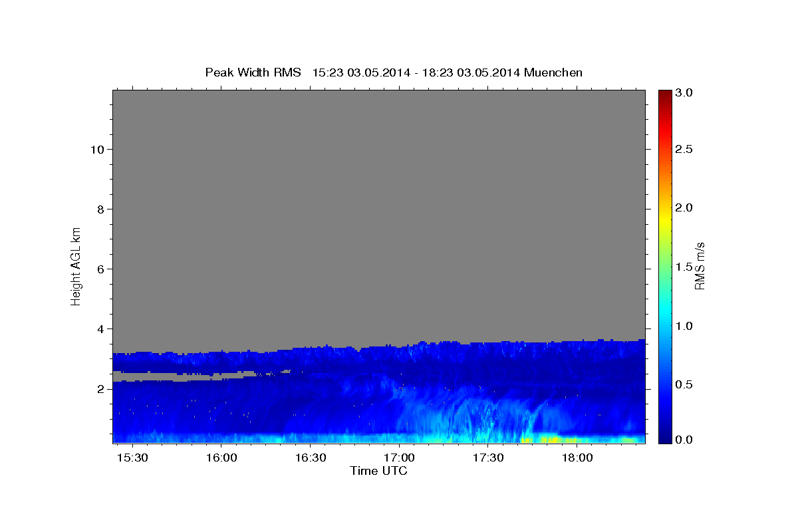Click the 15:30 time tick label
Viewport: 798px width, 532px height.
point(132,458)
